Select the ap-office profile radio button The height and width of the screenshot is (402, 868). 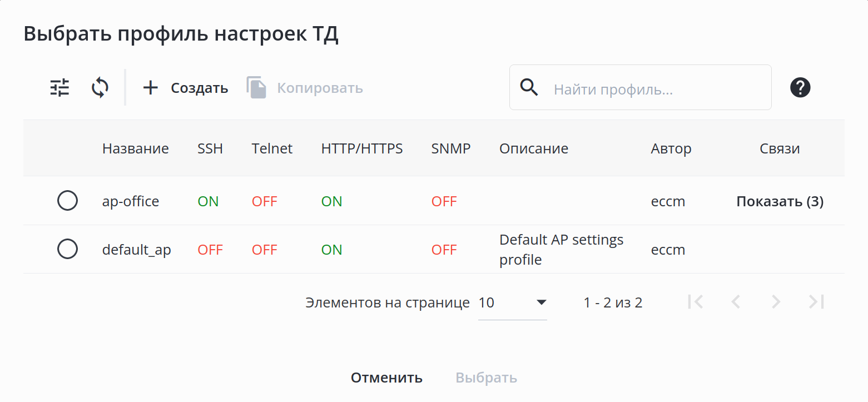click(67, 201)
